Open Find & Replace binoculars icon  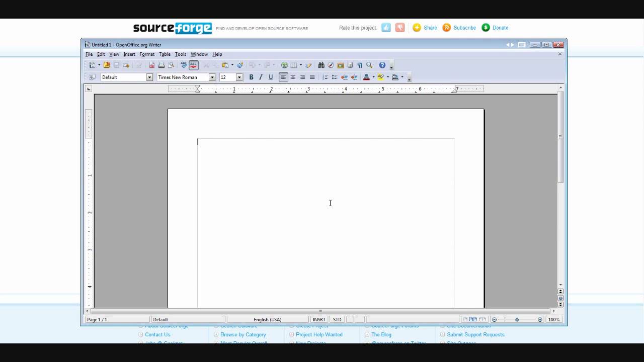pos(321,65)
